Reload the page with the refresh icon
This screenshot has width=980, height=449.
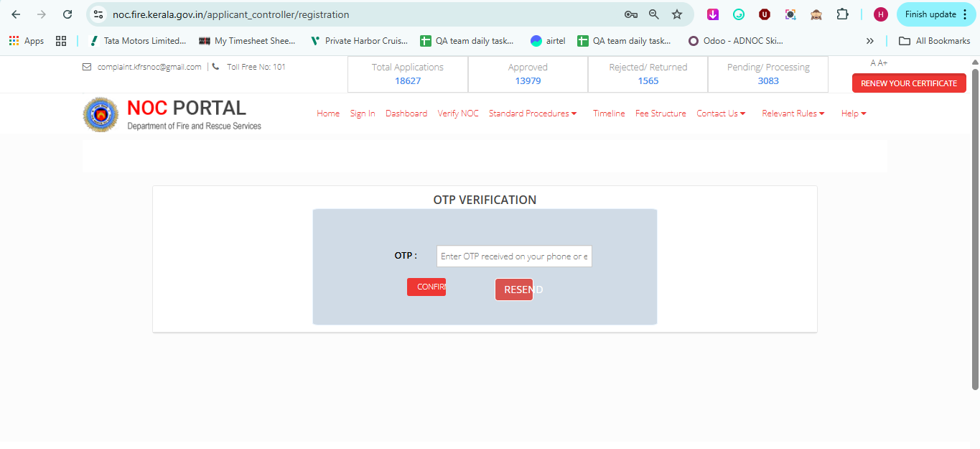67,14
